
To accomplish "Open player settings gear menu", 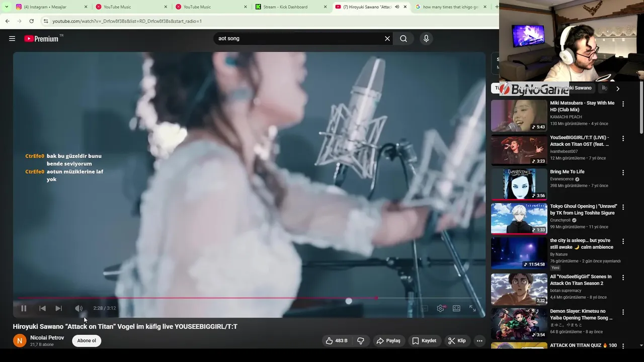I will (440, 308).
